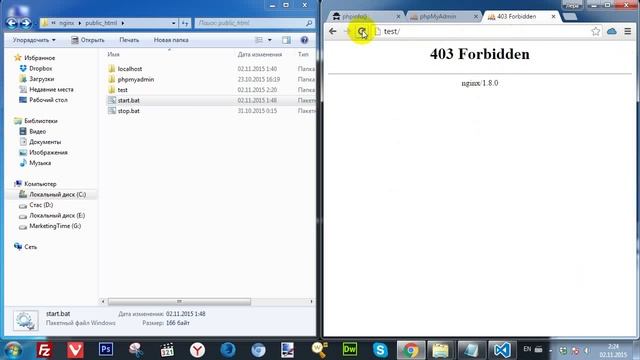Screen dimensions: 640x360
Task: Open a new Chrome tab
Action: tap(569, 16)
